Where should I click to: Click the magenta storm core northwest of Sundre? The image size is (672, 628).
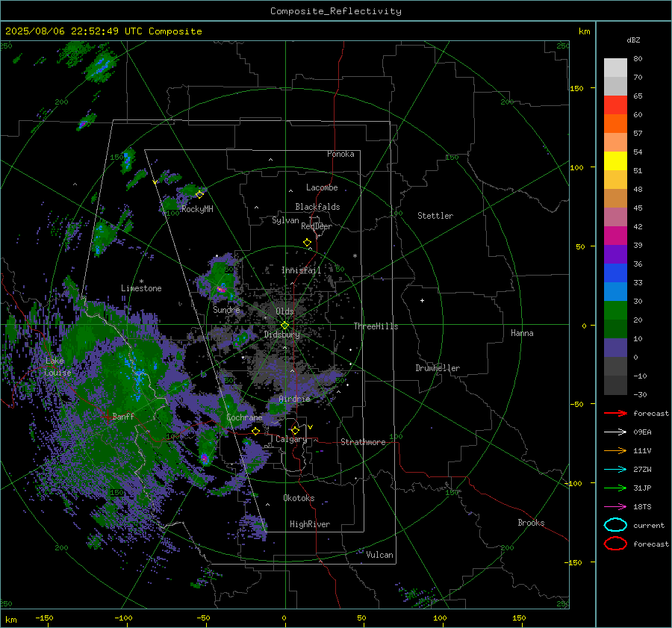coord(221,289)
